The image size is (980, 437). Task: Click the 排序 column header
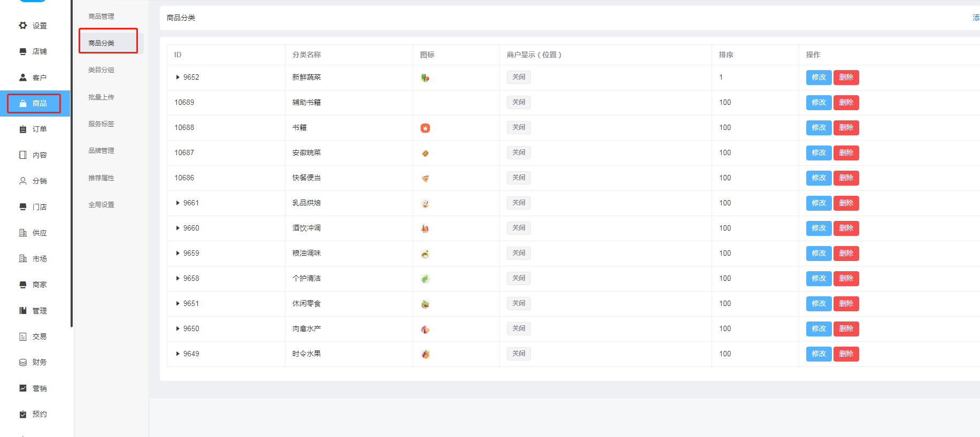[x=726, y=55]
